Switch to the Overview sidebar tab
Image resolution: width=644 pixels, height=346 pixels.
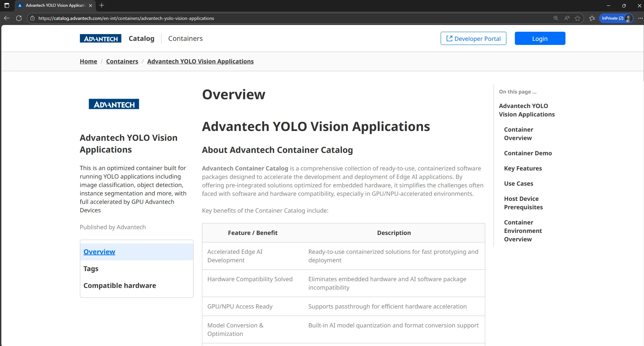[99, 252]
